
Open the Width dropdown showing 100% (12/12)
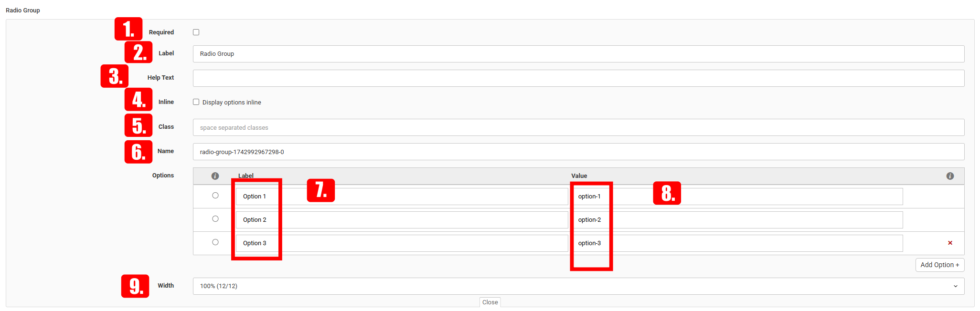pos(578,286)
